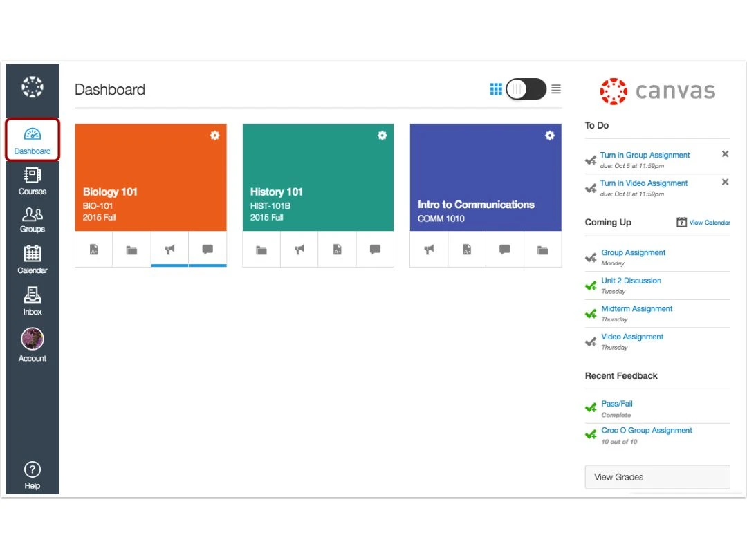This screenshot has width=747, height=560.
Task: Open the Inbox in the sidebar
Action: (x=33, y=301)
